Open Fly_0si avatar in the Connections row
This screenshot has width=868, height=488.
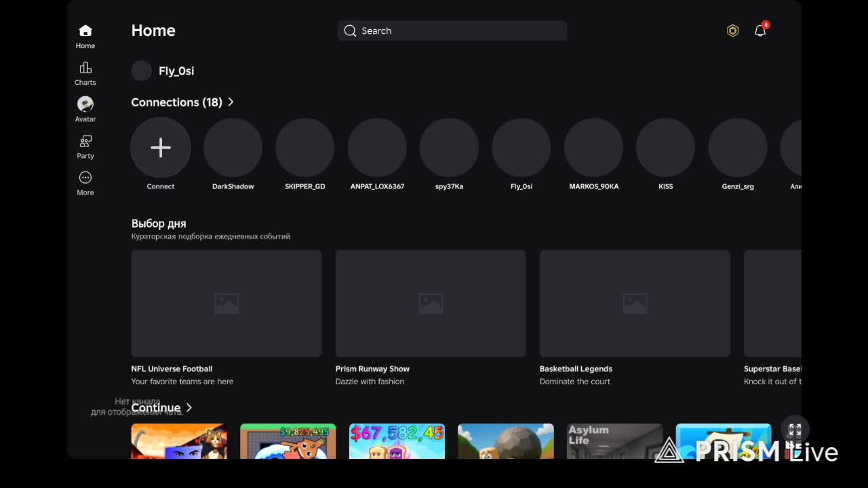pos(521,148)
